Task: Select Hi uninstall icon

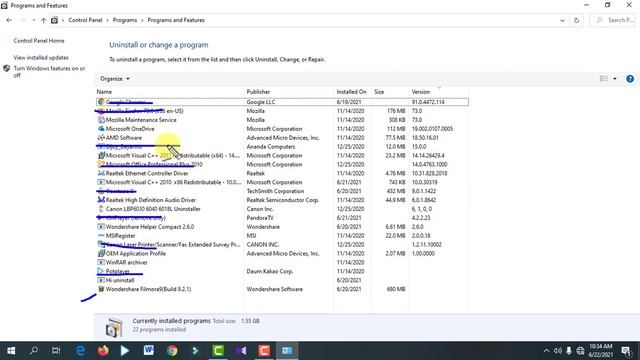Action: click(x=101, y=280)
